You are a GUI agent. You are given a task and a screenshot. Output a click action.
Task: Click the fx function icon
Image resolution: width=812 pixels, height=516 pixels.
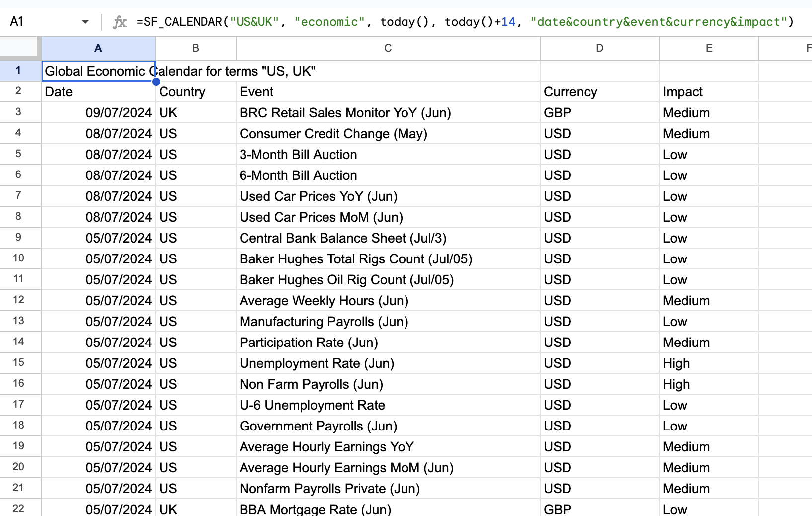pos(120,22)
